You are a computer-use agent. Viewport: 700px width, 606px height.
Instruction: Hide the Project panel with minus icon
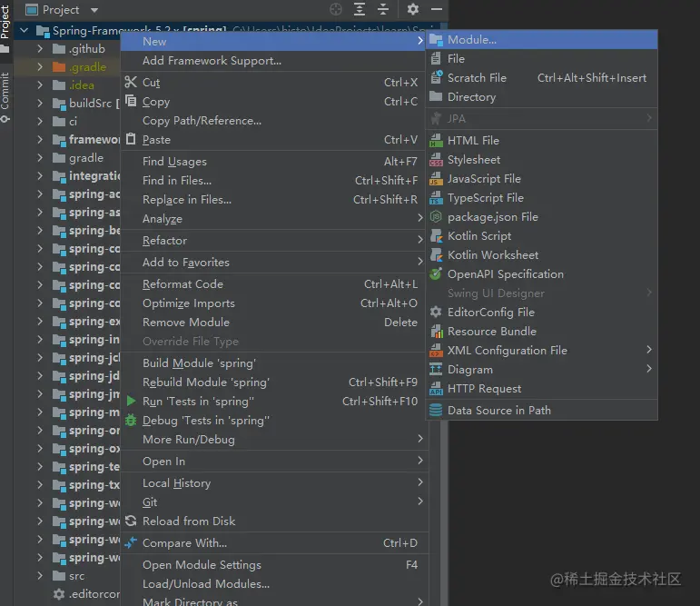click(x=437, y=9)
